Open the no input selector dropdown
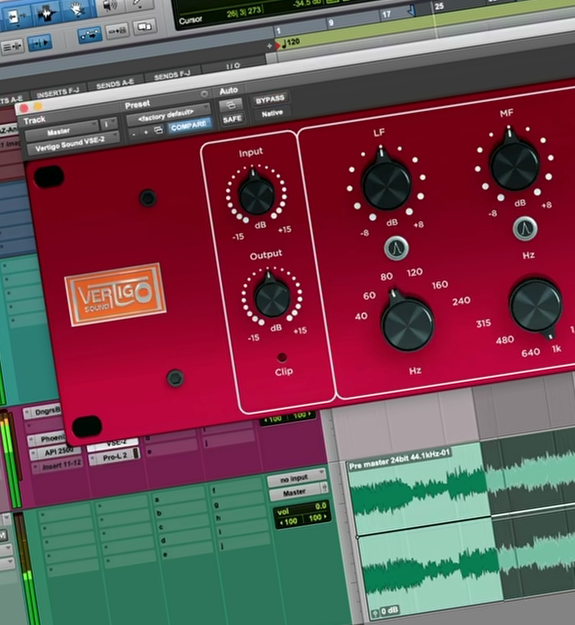The height and width of the screenshot is (625, 575). [297, 478]
